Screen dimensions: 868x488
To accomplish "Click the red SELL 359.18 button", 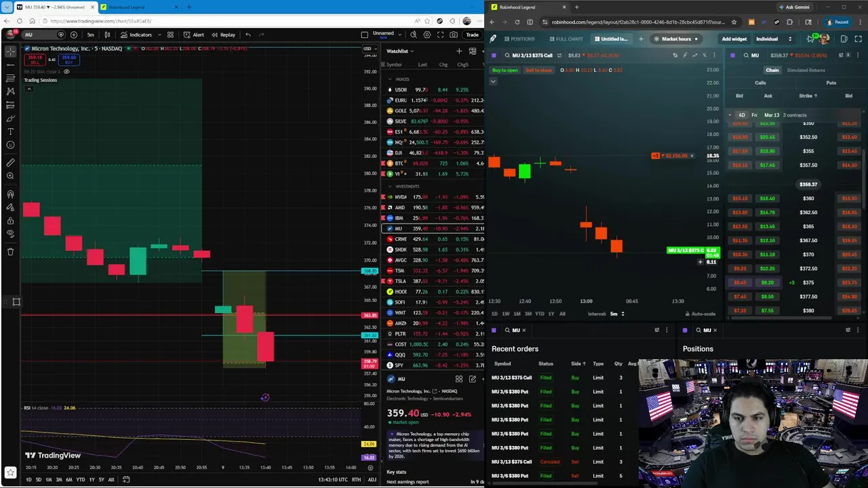I will point(35,59).
